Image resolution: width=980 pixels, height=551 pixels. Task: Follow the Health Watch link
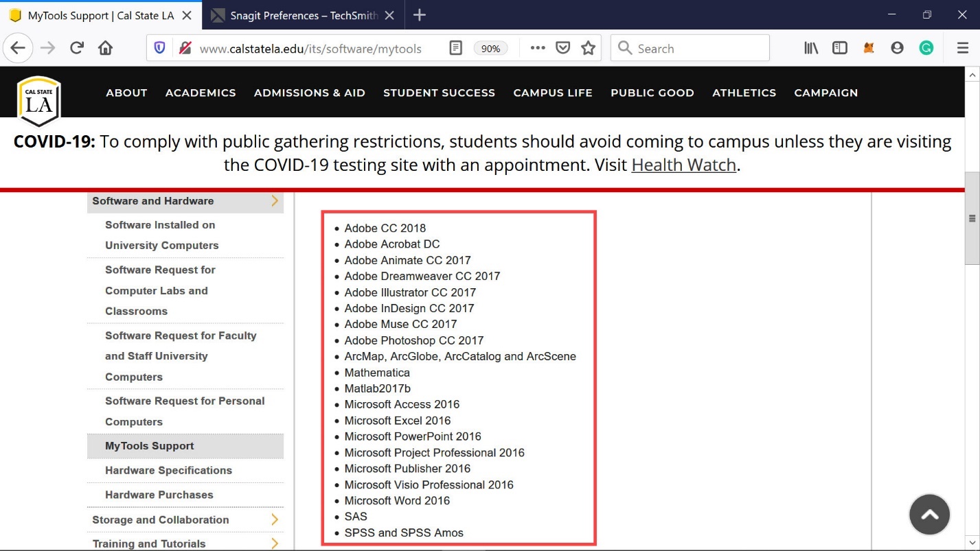683,165
